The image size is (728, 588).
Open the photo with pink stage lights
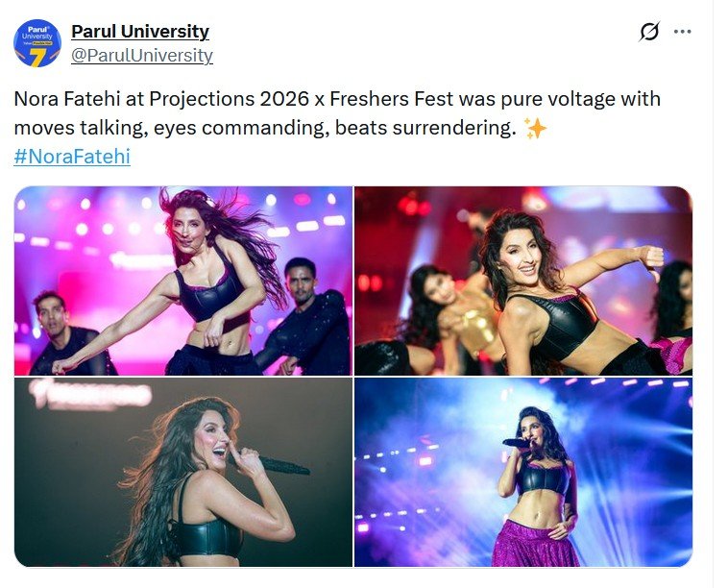click(182, 281)
